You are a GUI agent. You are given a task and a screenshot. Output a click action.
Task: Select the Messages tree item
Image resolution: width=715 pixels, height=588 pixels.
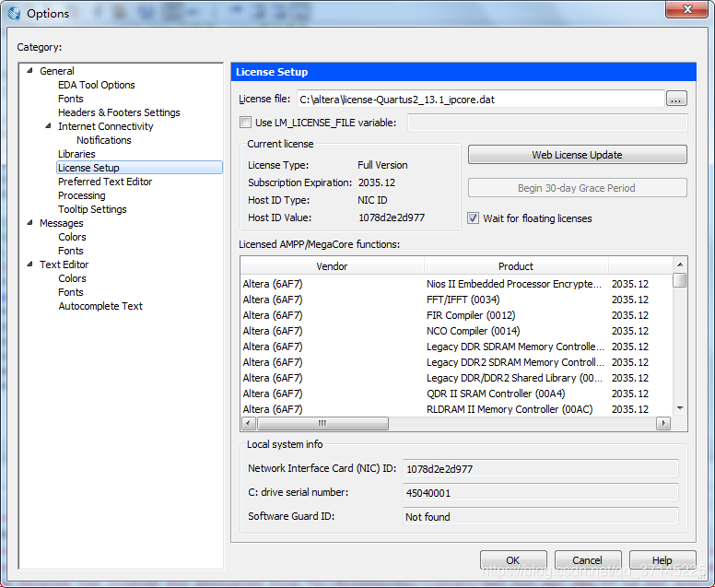(61, 223)
